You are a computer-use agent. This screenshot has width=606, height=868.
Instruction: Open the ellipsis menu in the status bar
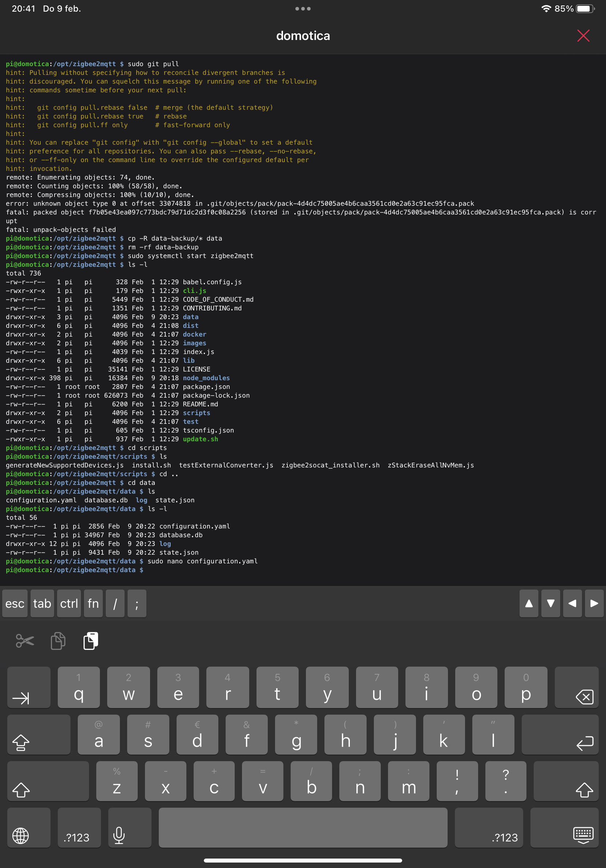pos(303,8)
